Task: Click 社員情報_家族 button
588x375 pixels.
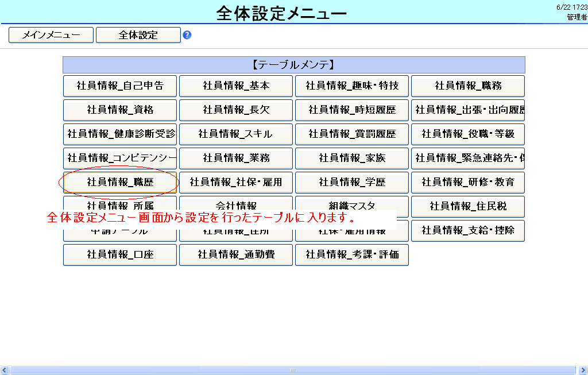Action: (352, 158)
